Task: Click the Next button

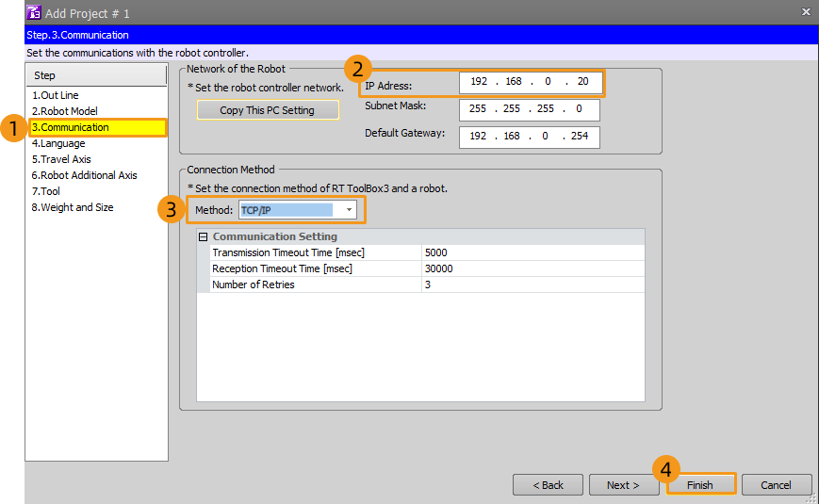Action: coord(624,485)
